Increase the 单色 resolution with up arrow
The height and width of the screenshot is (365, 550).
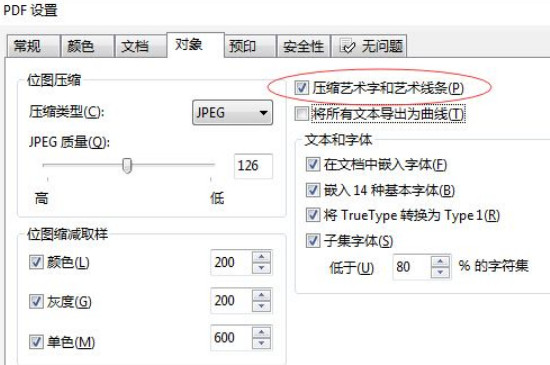click(x=261, y=332)
